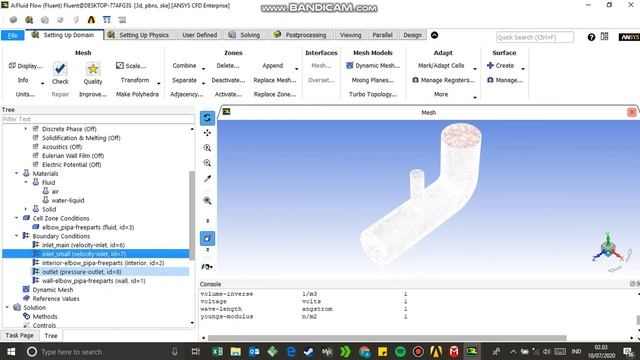Click the window layout arrangement icon
Viewport: 640px width, 360px height.
coord(604,37)
